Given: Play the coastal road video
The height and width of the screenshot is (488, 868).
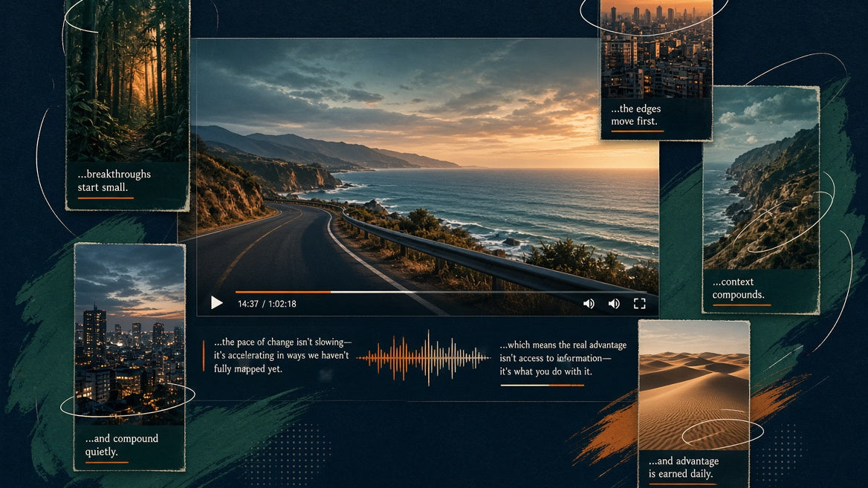Looking at the screenshot, I should [x=216, y=302].
